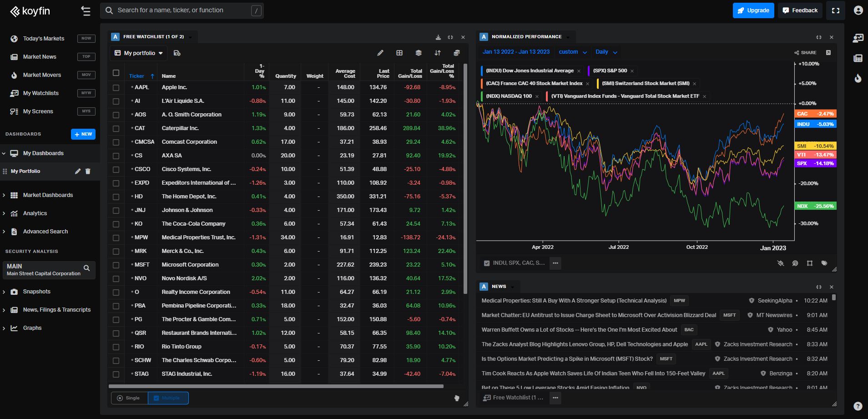Viewport: 868px width, 419px height.
Task: Click the price tag icon below chart
Action: (824, 263)
